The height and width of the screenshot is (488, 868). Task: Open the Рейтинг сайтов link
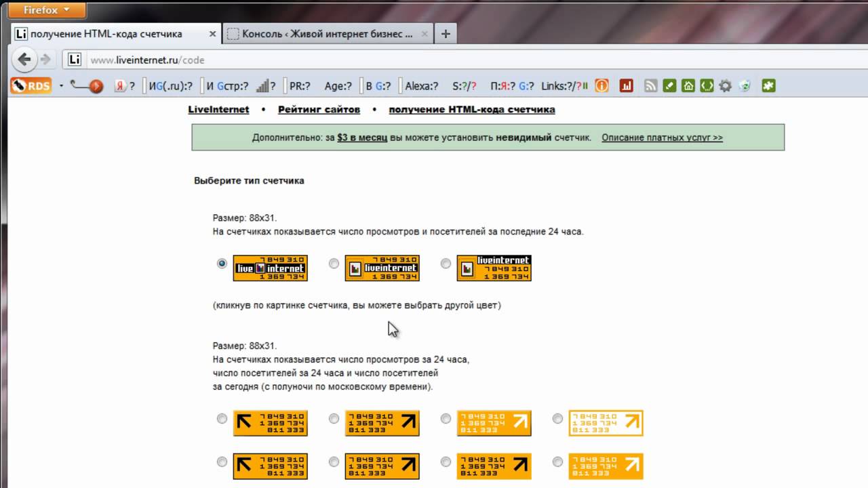click(x=318, y=109)
